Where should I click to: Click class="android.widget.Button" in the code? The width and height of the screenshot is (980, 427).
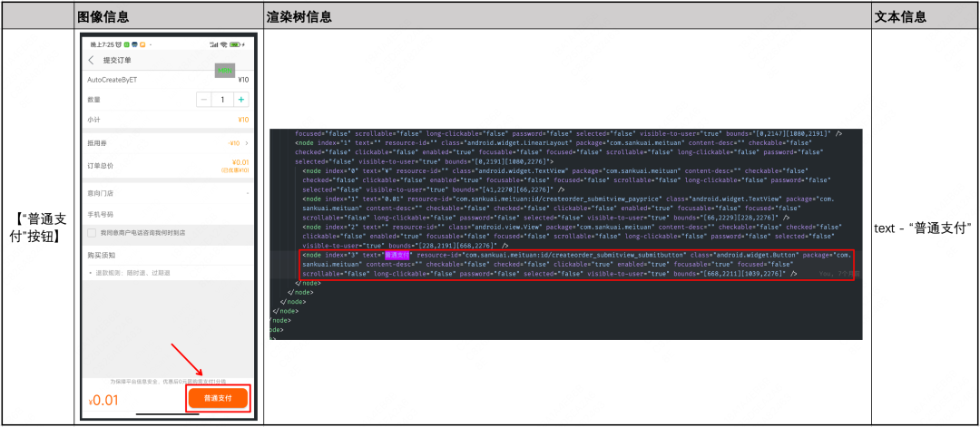click(x=742, y=256)
